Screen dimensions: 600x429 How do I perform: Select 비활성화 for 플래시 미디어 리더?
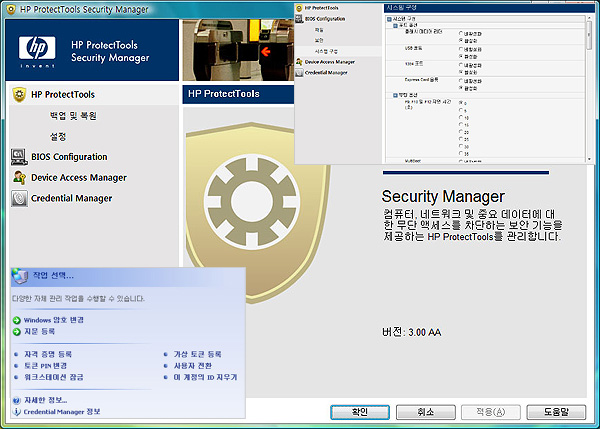[461, 34]
